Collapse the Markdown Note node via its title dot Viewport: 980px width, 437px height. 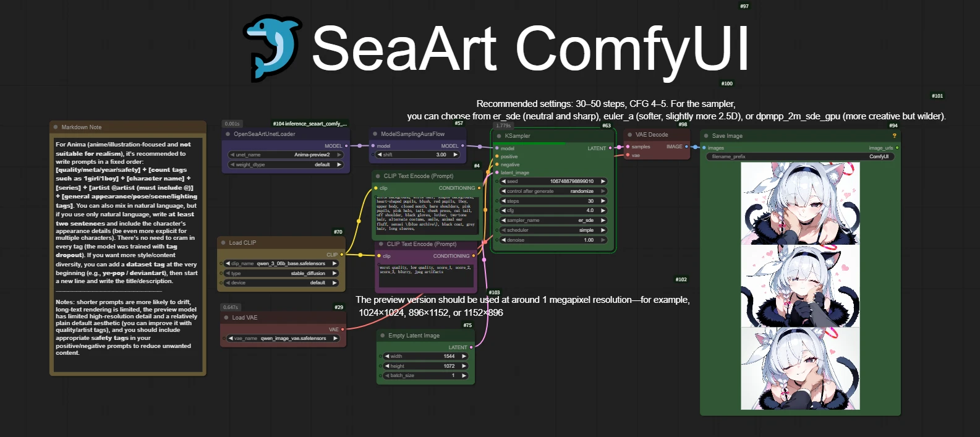pyautogui.click(x=55, y=127)
